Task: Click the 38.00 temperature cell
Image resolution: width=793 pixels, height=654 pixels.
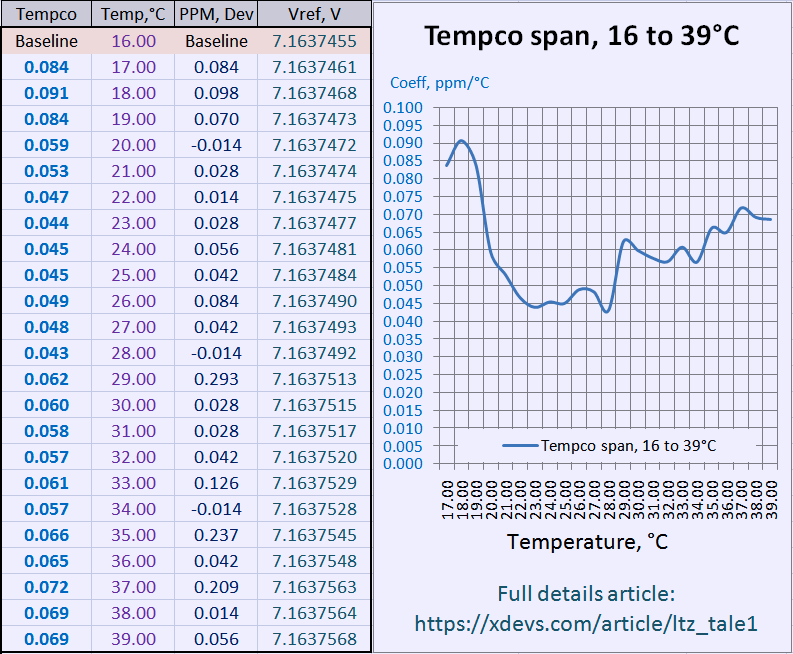Action: (x=133, y=613)
